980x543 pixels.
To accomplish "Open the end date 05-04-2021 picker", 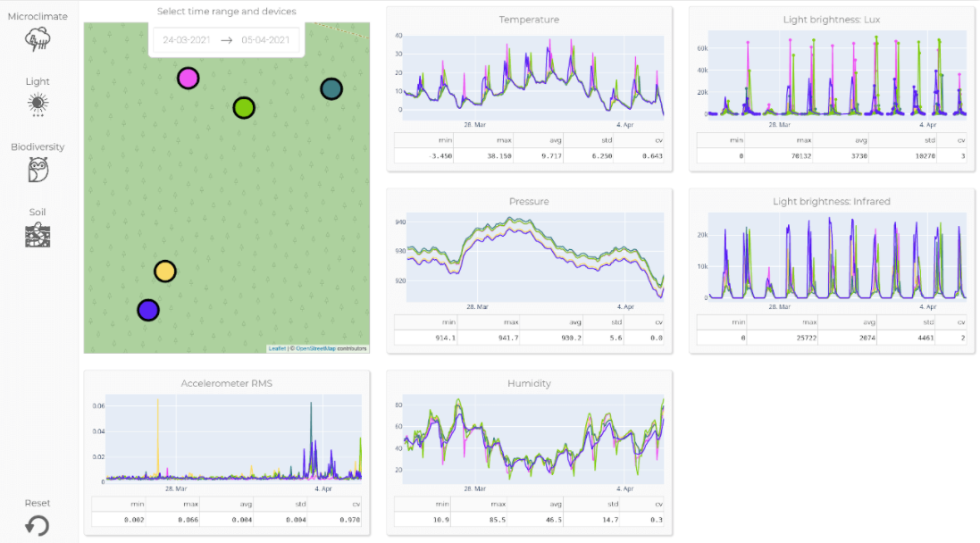I will pyautogui.click(x=265, y=40).
